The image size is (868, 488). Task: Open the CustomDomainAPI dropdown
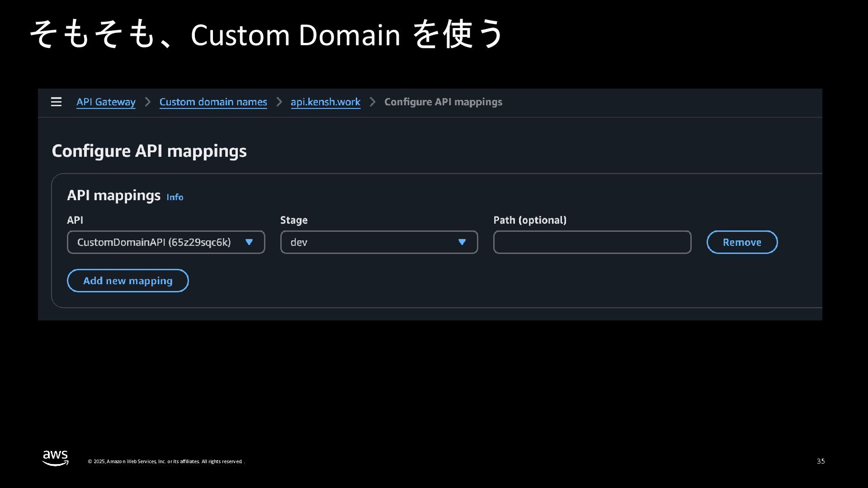tap(154, 242)
